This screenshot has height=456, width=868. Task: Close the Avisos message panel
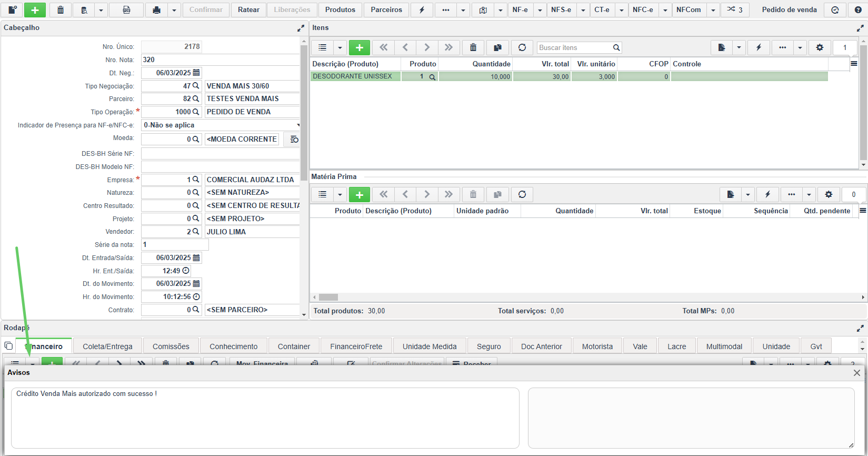(x=857, y=373)
